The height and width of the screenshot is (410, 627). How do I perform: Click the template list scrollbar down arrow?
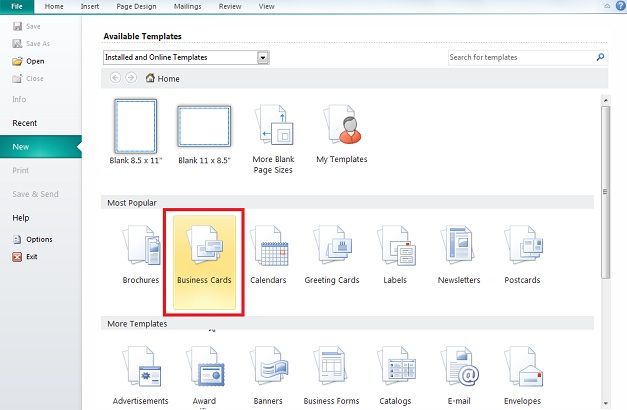click(605, 403)
